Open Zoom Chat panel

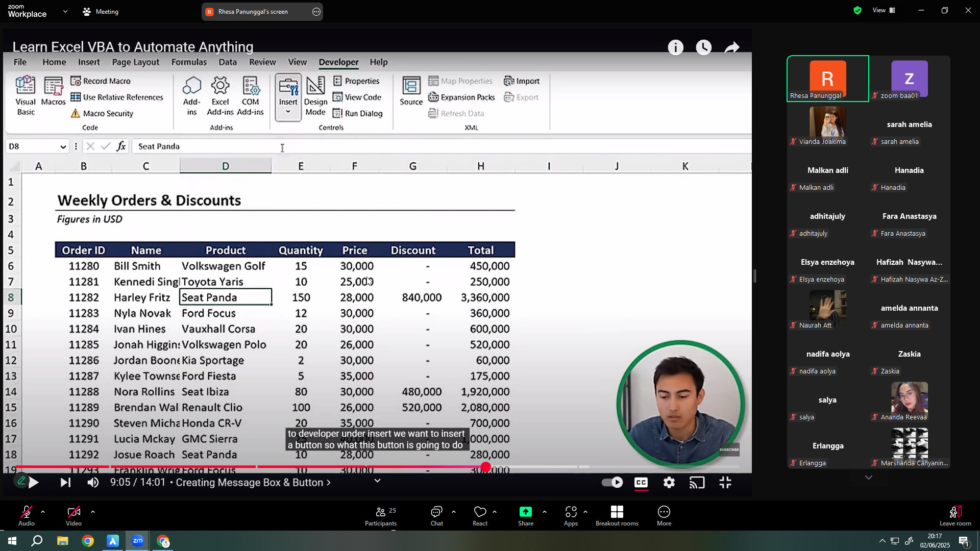(437, 516)
